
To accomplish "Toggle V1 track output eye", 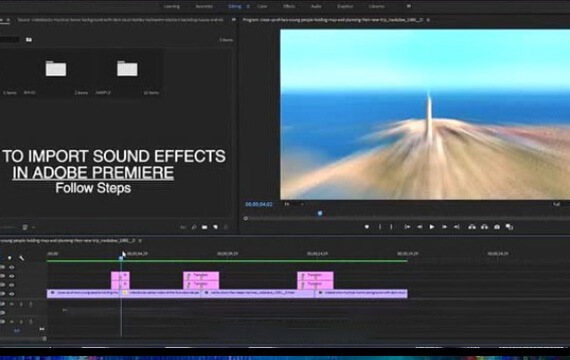I will 12,294.
